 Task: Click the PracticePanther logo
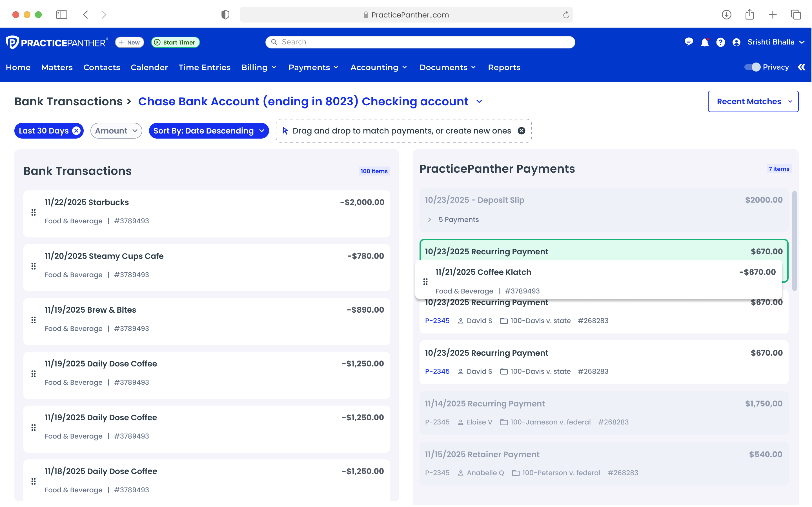(56, 42)
